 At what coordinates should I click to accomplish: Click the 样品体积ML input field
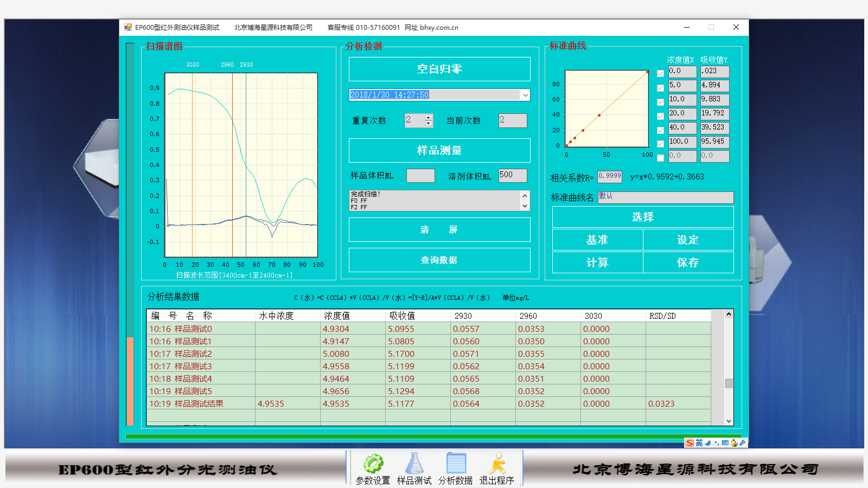click(420, 176)
